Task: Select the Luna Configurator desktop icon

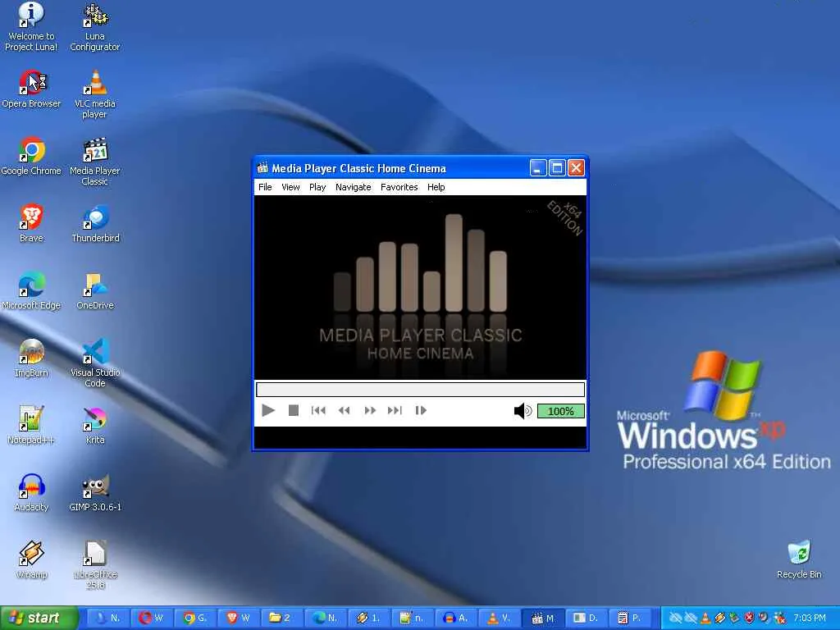Action: 95,27
